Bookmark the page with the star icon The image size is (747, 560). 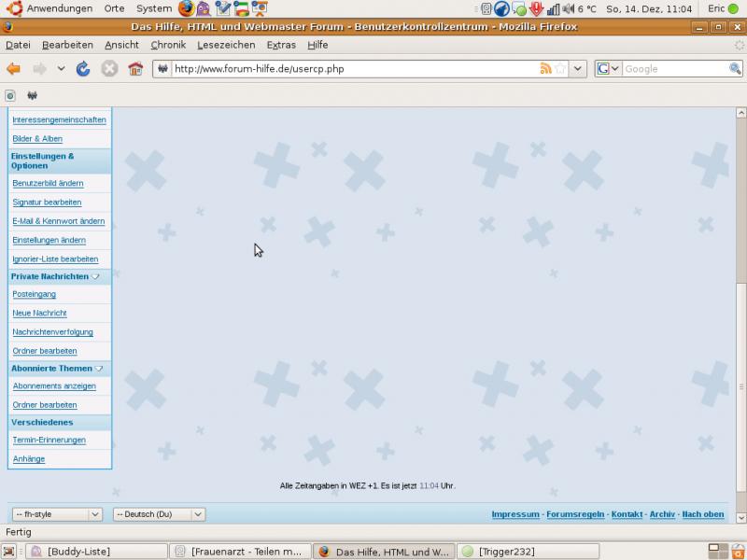(x=560, y=69)
